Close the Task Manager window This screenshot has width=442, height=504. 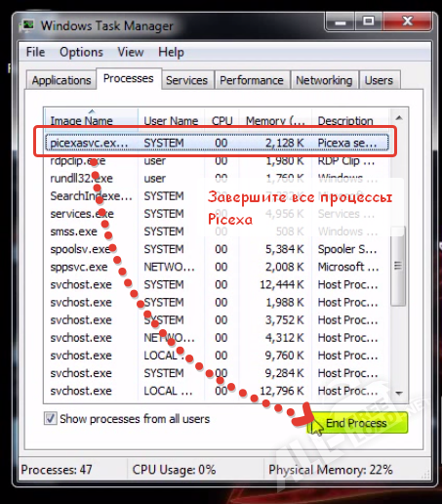click(x=408, y=21)
